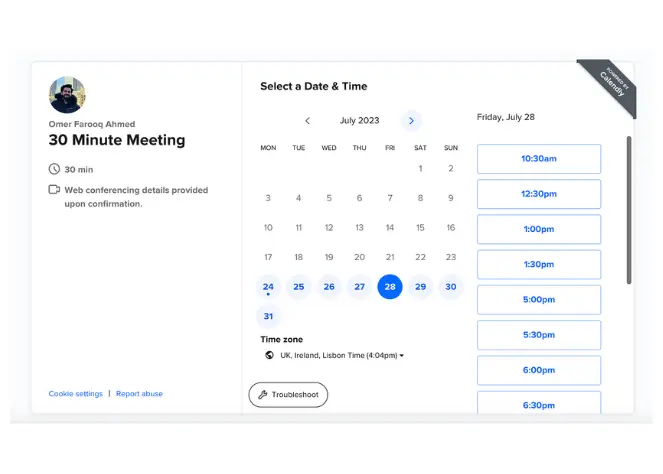The image size is (663, 474).
Task: Click unavailable date 14
Action: [390, 227]
